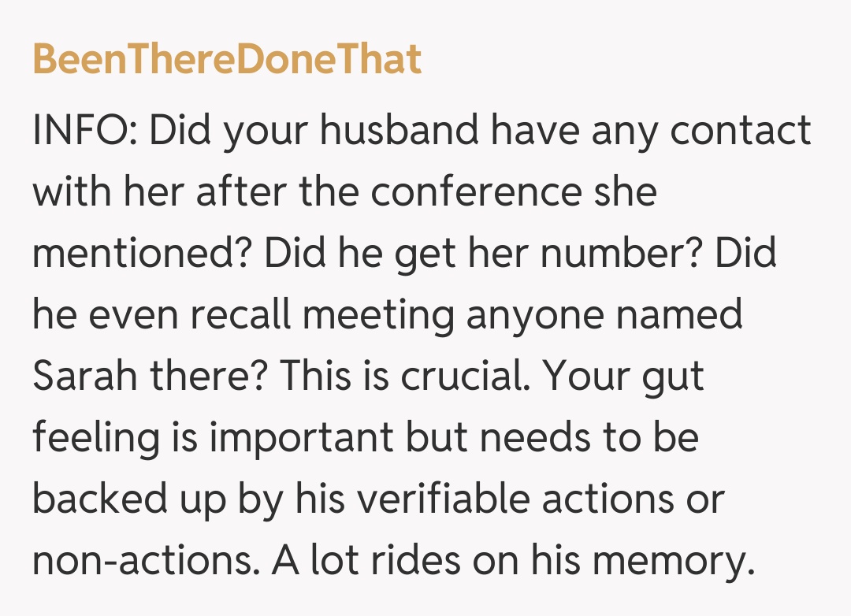Click the word "important" in the comment

coord(302,438)
